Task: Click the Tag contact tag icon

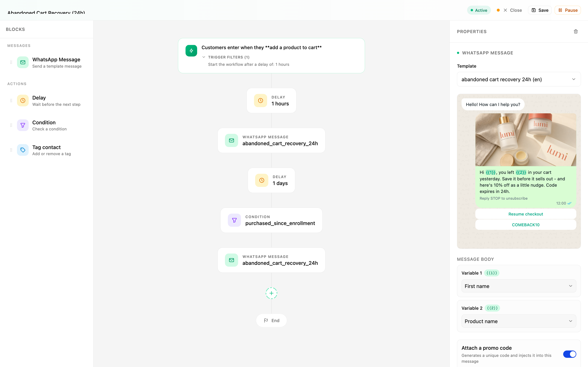Action: [x=23, y=150]
